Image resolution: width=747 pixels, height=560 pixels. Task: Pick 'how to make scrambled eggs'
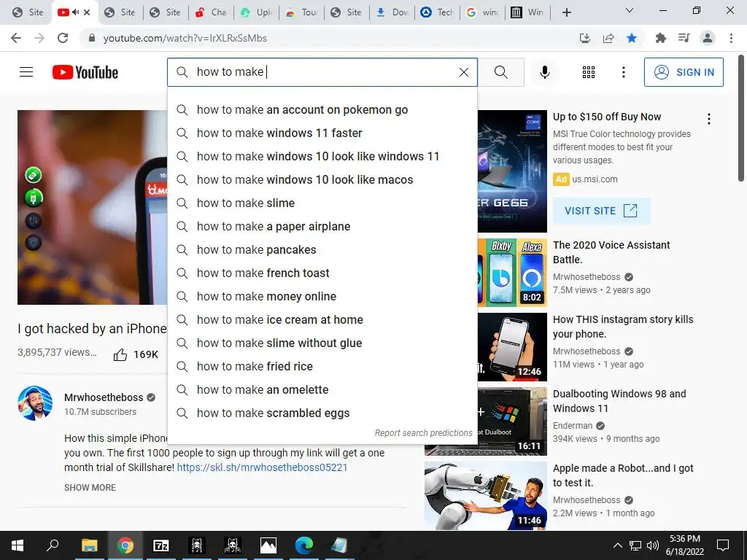tap(322, 413)
